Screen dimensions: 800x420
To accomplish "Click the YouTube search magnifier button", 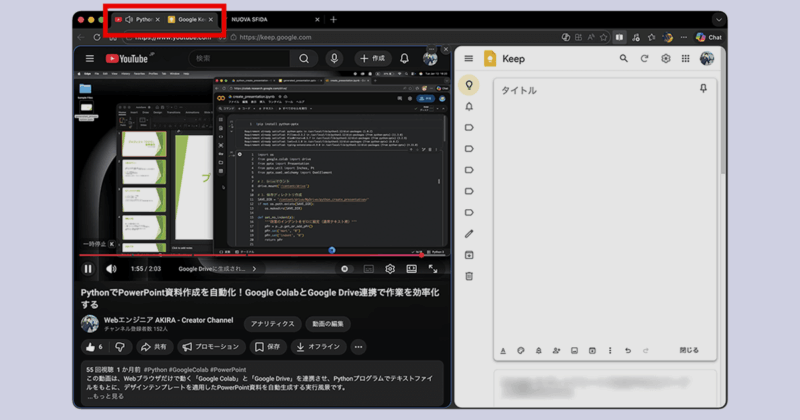I will point(304,59).
